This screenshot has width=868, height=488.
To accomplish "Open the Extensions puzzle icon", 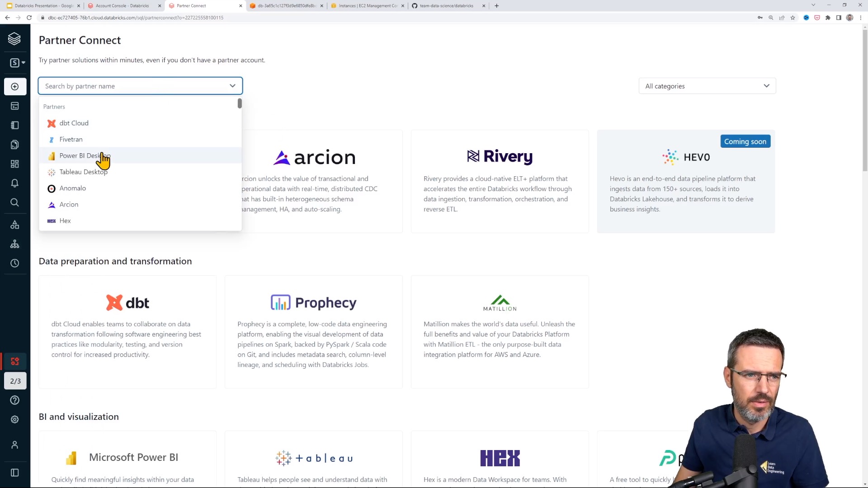I will coord(828,18).
